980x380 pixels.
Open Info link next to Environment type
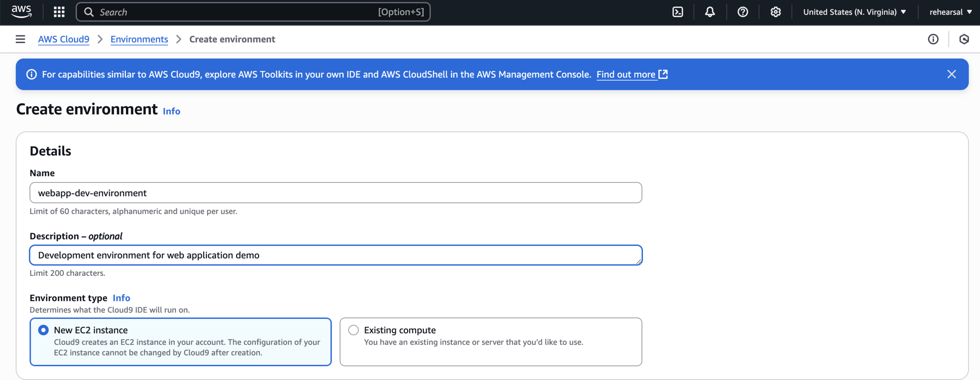(121, 298)
